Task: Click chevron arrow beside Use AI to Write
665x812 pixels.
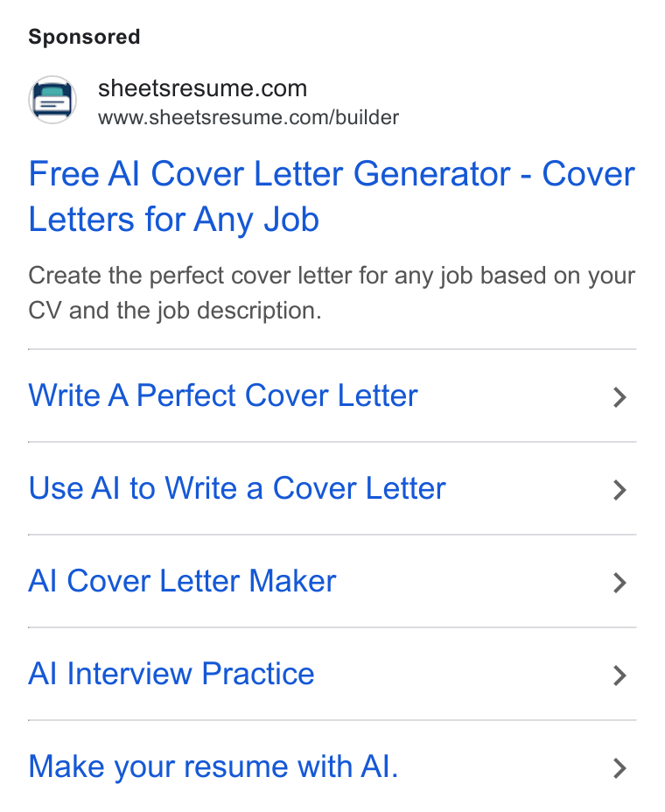Action: pos(619,490)
